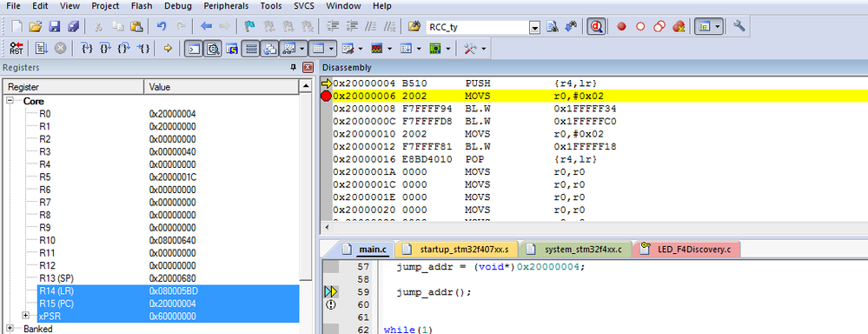Open the Serial Windows dropdown arrow

tap(361, 49)
